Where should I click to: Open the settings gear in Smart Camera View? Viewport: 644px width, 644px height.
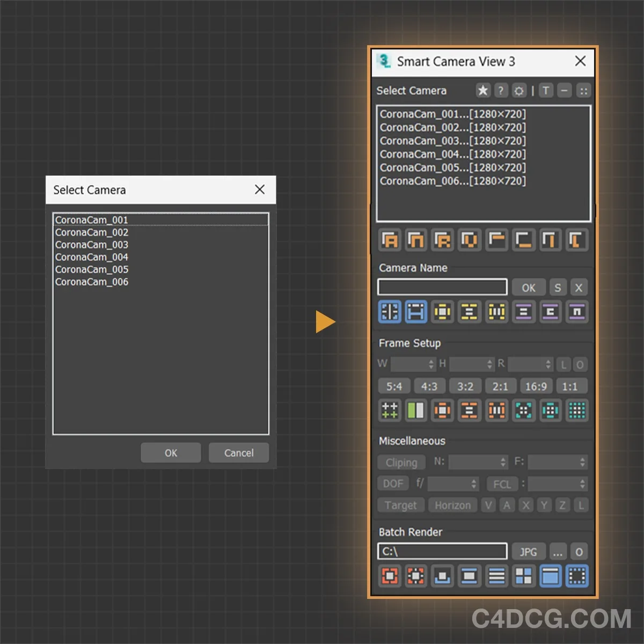tap(518, 90)
